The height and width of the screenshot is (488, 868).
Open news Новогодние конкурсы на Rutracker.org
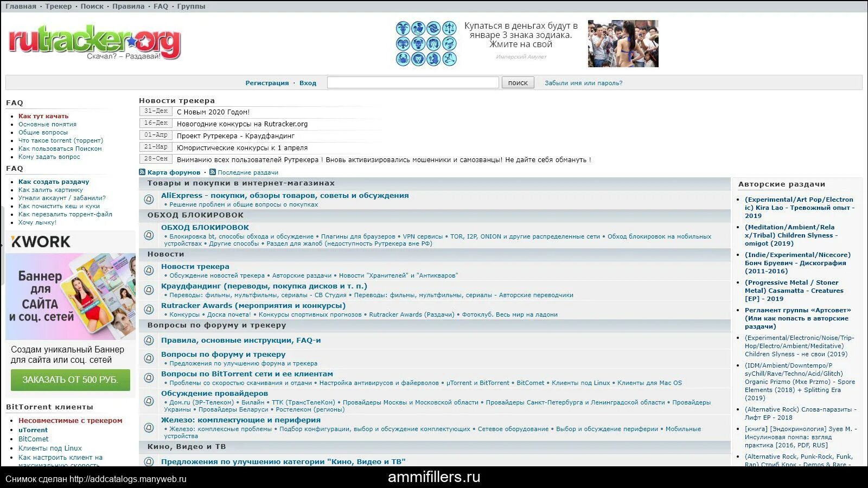click(x=242, y=124)
